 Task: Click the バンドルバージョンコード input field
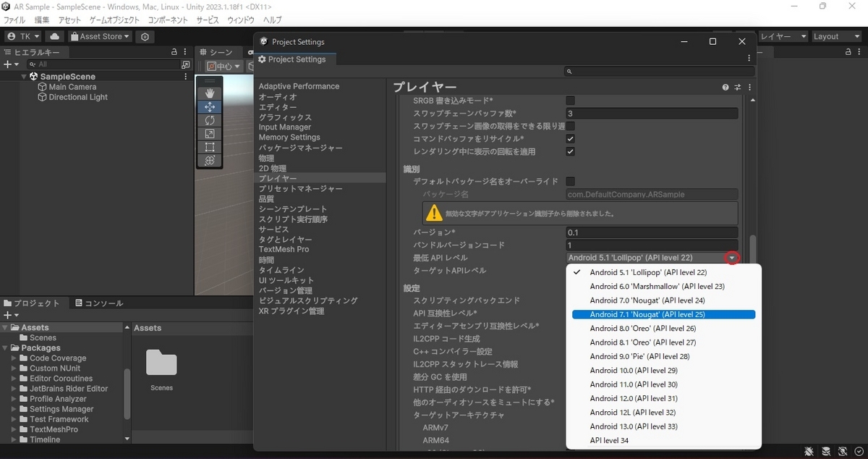[652, 245]
